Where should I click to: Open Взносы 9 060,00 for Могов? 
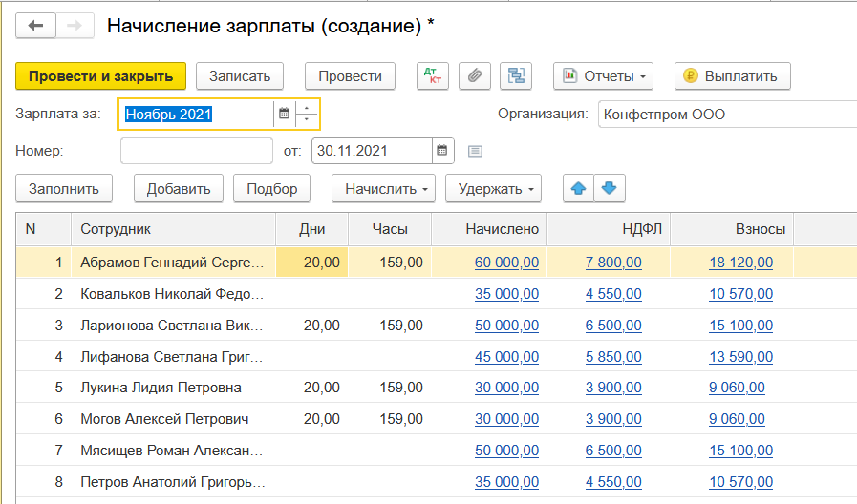click(737, 419)
